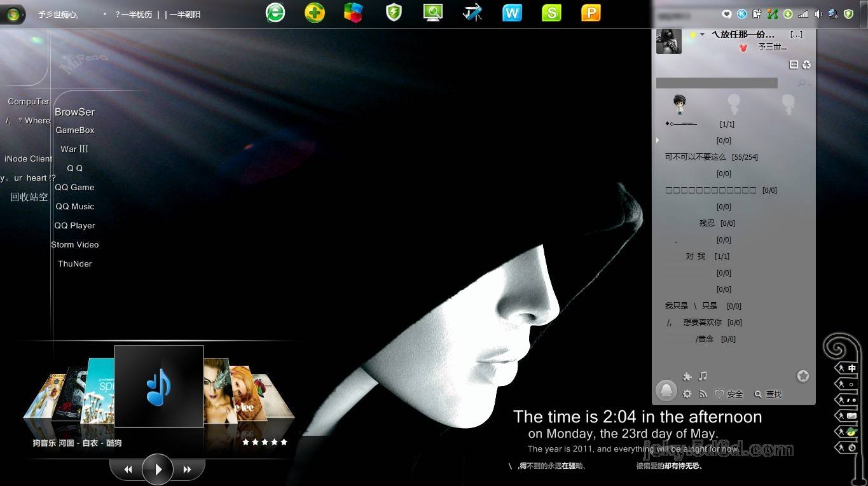Open the green IE browser dock icon

point(275,12)
